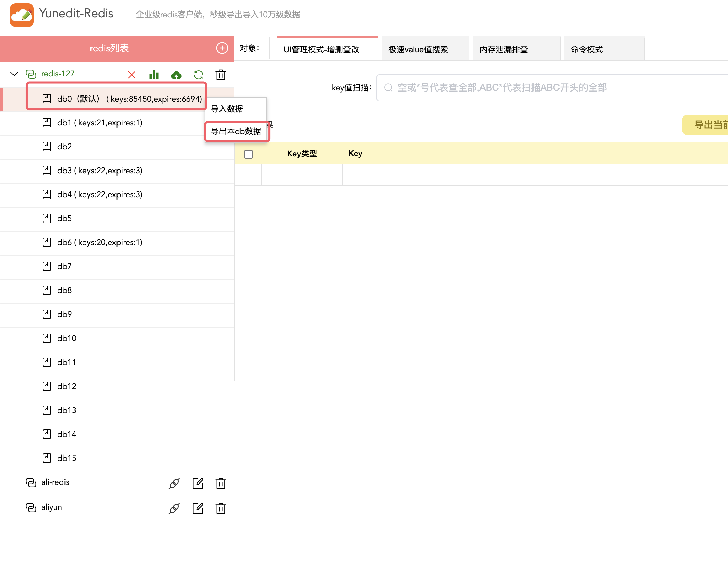Open the 内存泄漏排查 tab
This screenshot has height=574, width=728.
(503, 49)
